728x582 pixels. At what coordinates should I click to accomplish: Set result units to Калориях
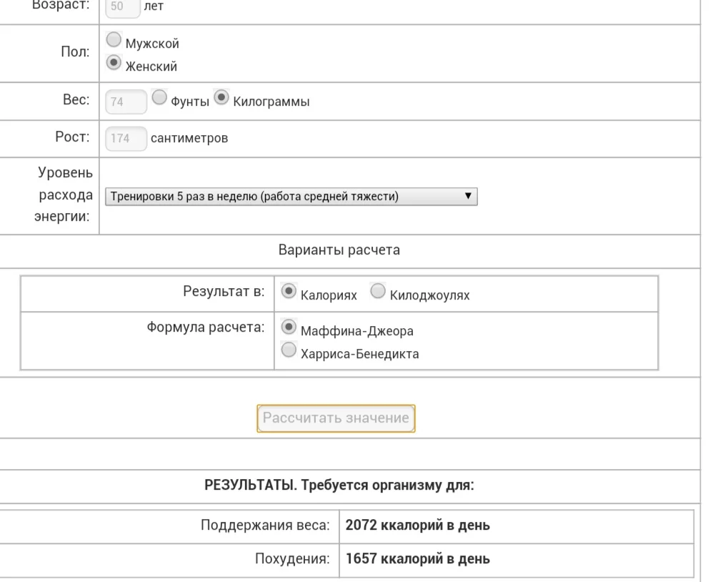[x=289, y=292]
